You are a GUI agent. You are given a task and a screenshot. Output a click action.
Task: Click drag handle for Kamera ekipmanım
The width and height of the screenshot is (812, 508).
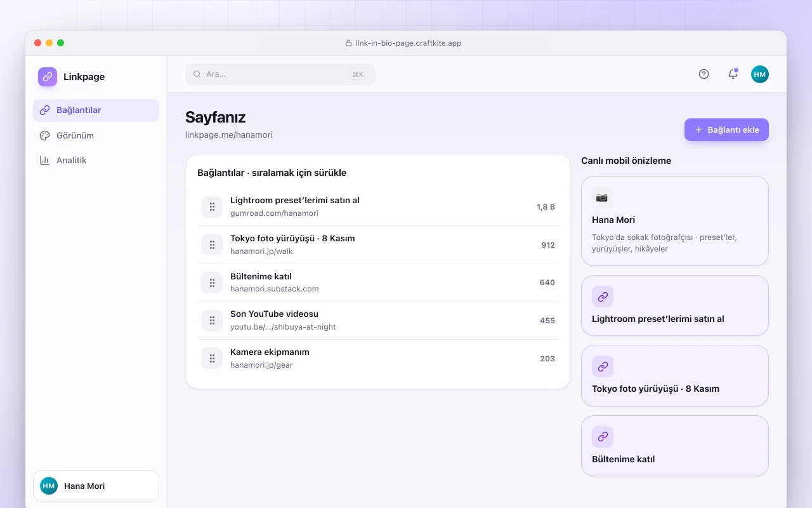212,358
